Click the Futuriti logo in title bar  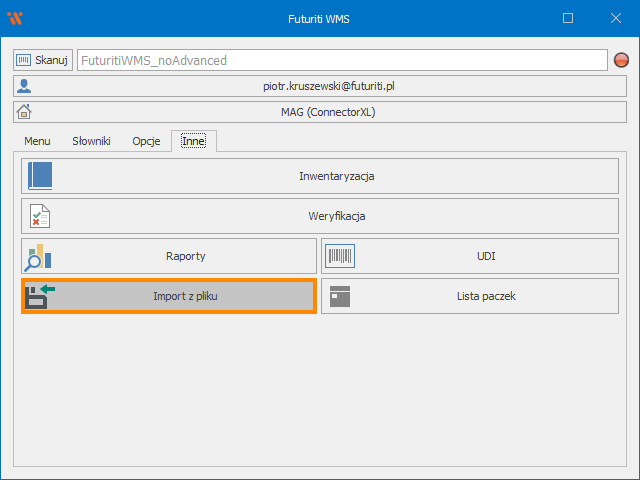click(x=15, y=18)
